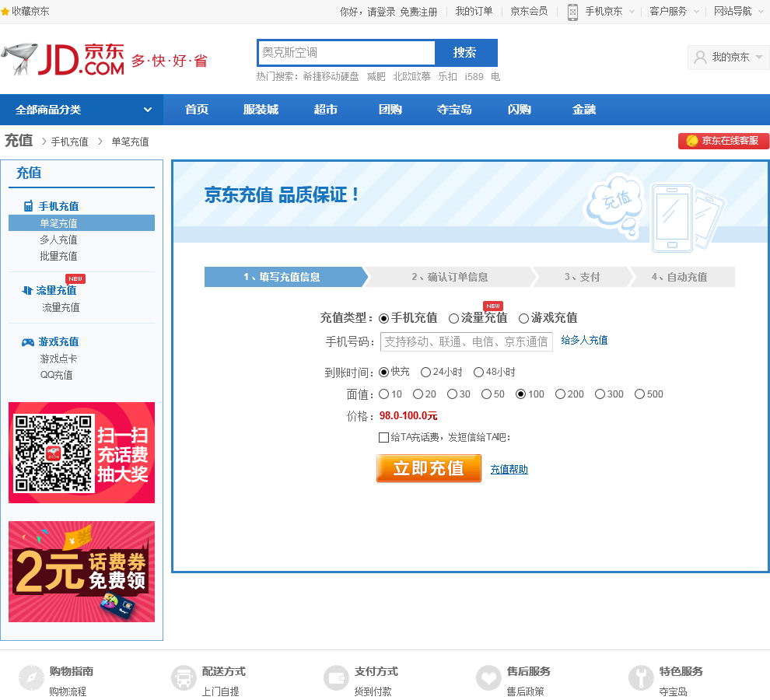This screenshot has height=700, width=770.
Task: Select 流量充值 recharge type radio
Action: tap(453, 319)
